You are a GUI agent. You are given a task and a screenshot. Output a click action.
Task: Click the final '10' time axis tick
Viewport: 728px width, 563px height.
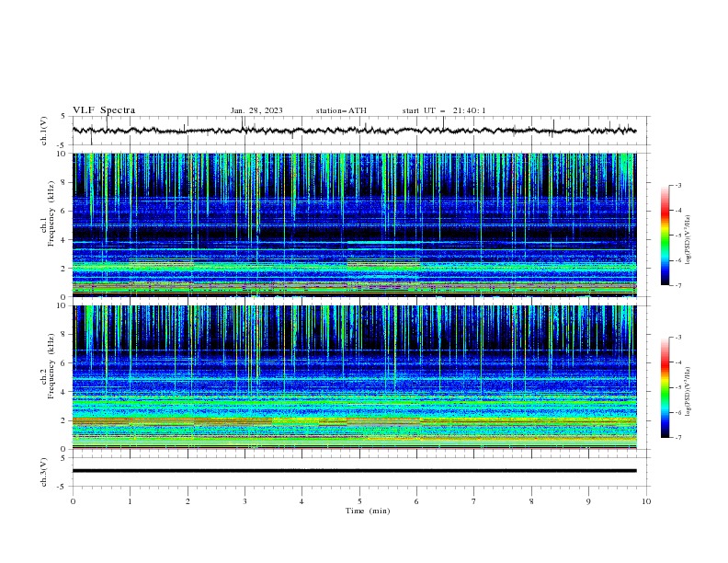[x=646, y=501]
